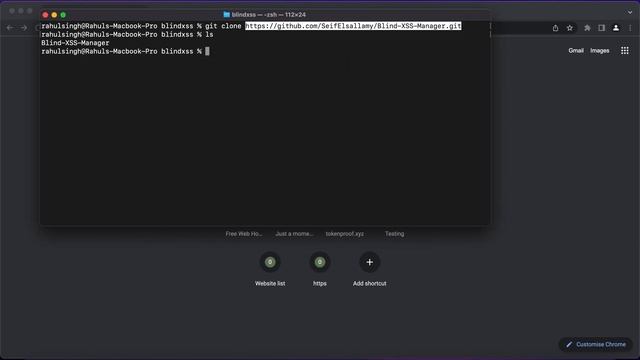Open the Images link
The image size is (640, 360).
[600, 51]
